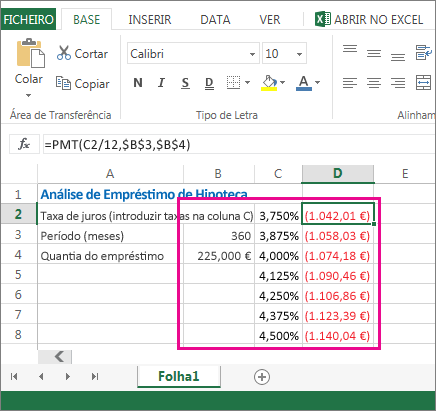Select the Folha1 sheet tab
The width and height of the screenshot is (436, 411).
coord(179,376)
